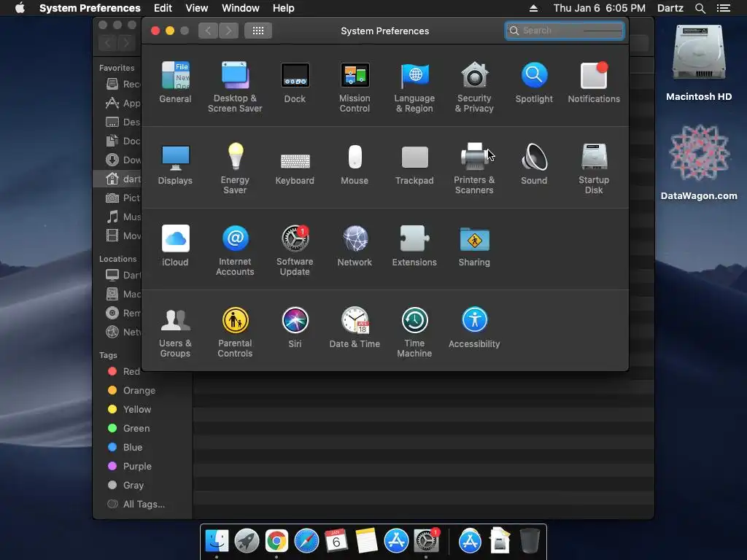
Task: Open the Spotlight preferences pane
Action: click(x=534, y=82)
